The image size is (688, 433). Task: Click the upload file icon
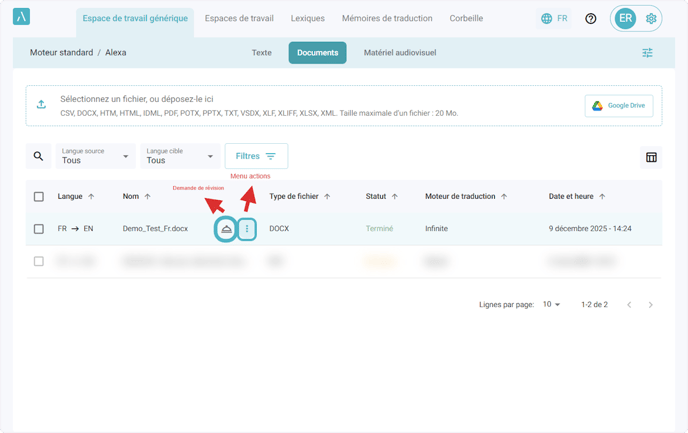tap(41, 105)
